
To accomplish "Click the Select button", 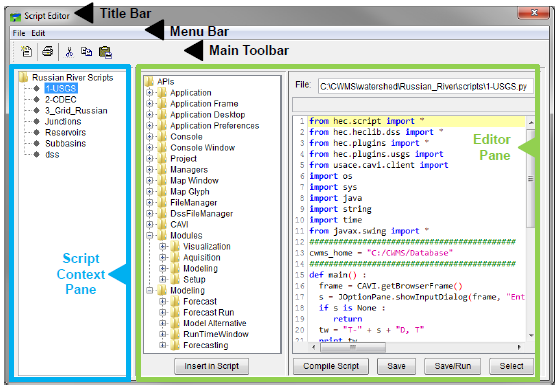I will (x=511, y=366).
